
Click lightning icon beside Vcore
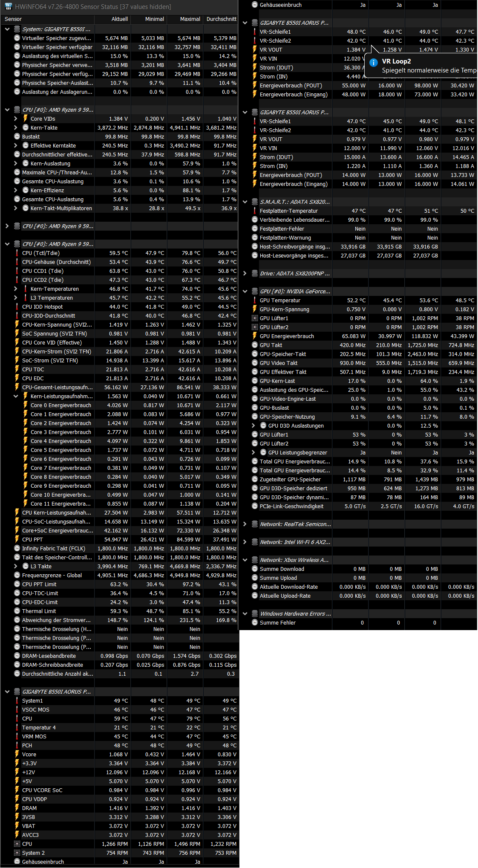click(x=17, y=754)
